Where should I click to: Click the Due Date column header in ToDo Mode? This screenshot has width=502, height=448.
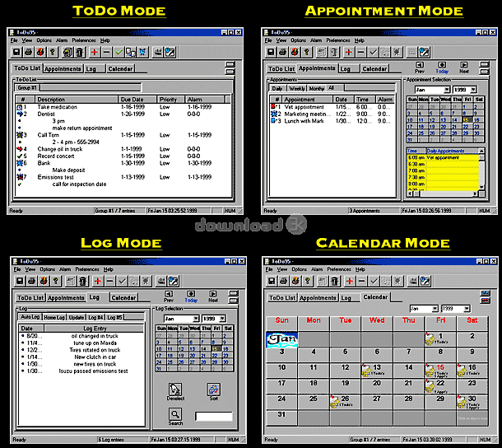point(137,100)
